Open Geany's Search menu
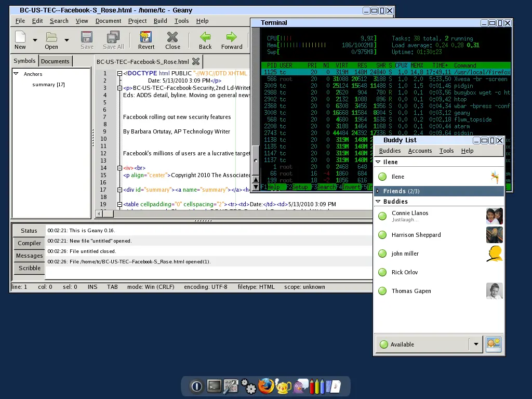The height and width of the screenshot is (399, 532). click(x=59, y=21)
